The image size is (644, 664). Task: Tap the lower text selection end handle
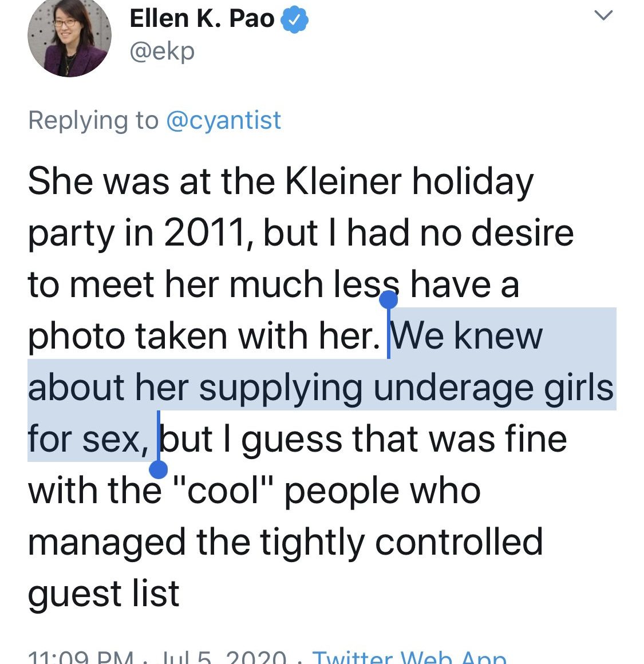click(158, 469)
